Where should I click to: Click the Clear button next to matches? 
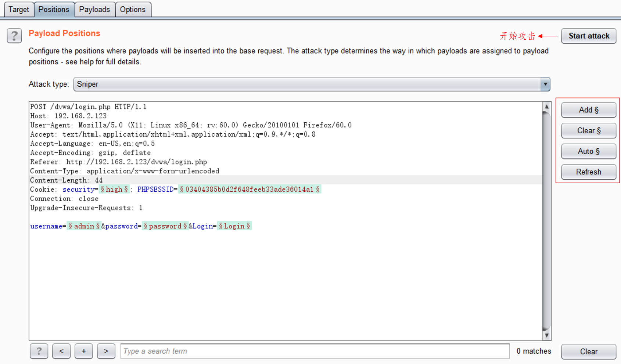[588, 352]
